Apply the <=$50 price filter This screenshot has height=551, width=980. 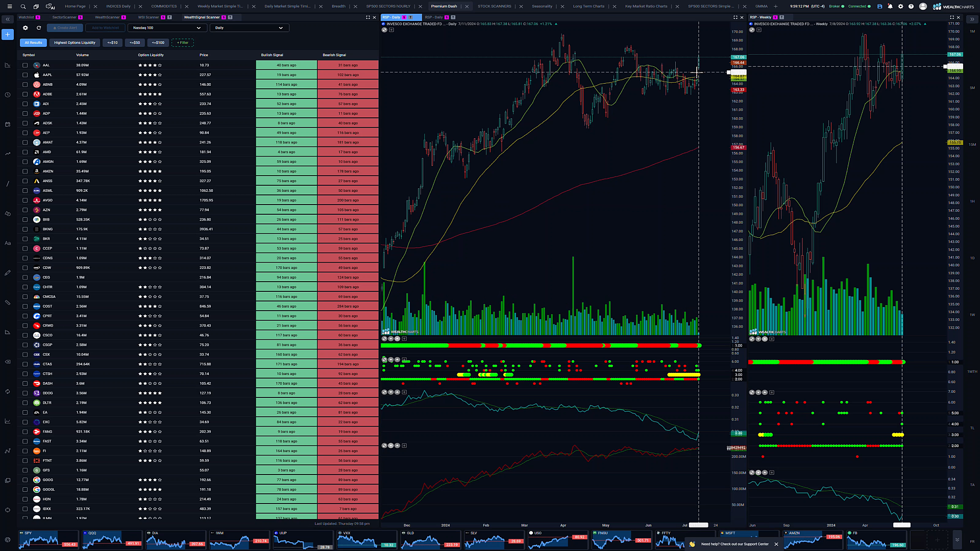point(135,43)
